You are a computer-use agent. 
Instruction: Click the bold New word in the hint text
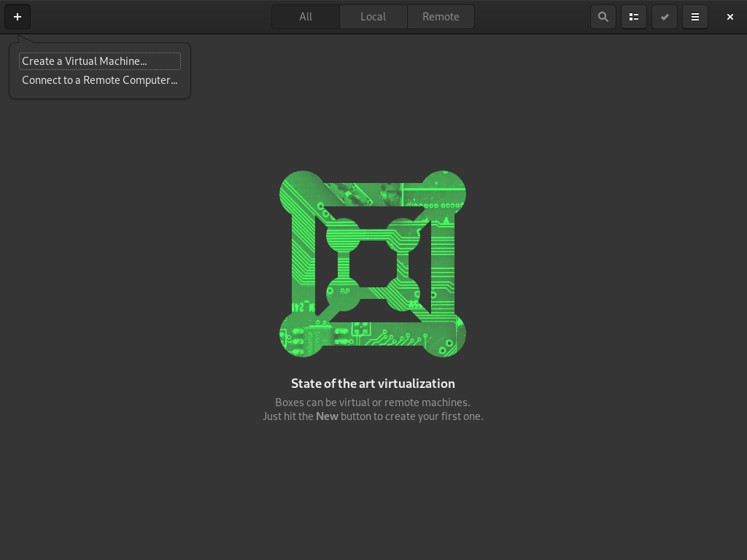tap(327, 416)
